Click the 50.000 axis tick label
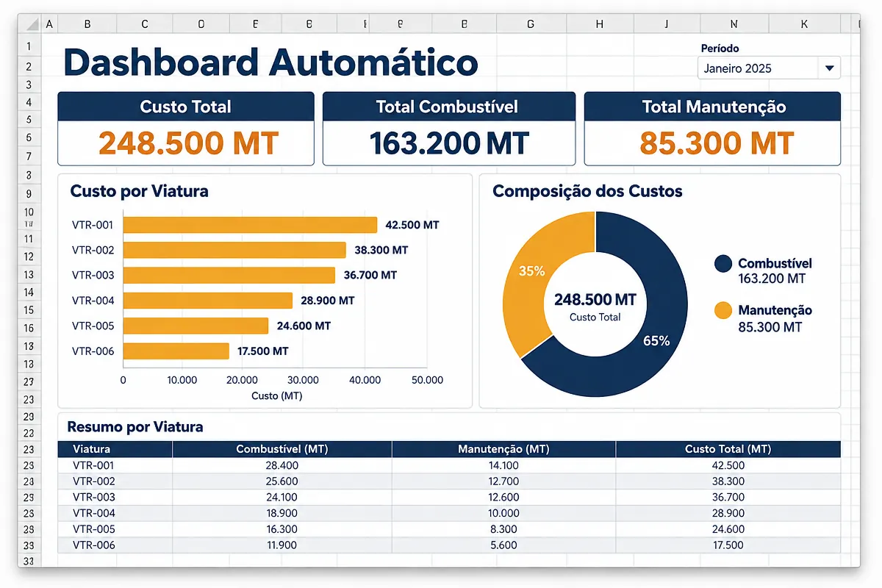882x588 pixels. pos(428,380)
